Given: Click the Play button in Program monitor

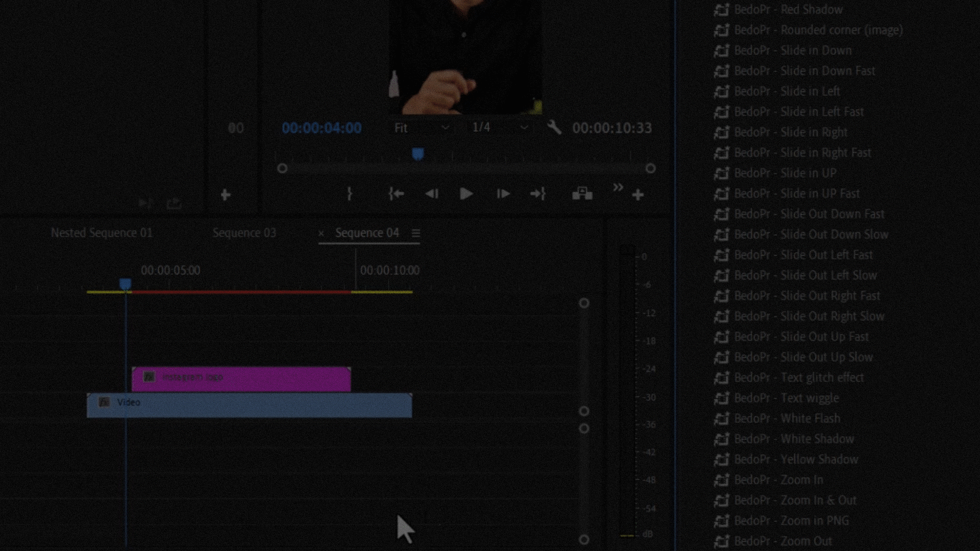Looking at the screenshot, I should click(465, 194).
